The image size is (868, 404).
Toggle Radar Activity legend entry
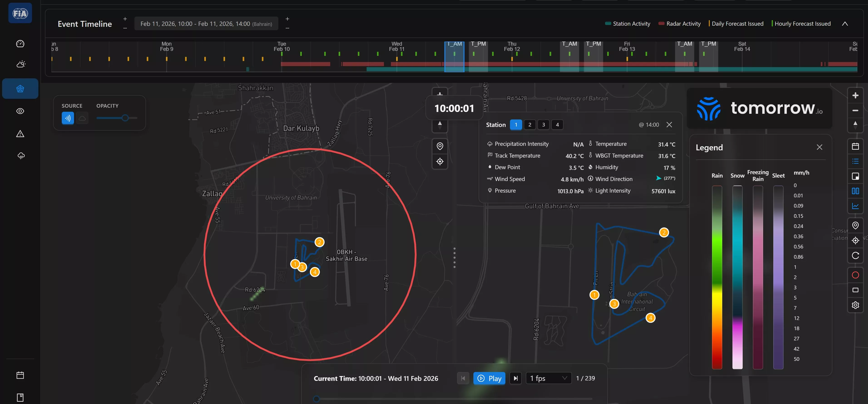coord(680,24)
